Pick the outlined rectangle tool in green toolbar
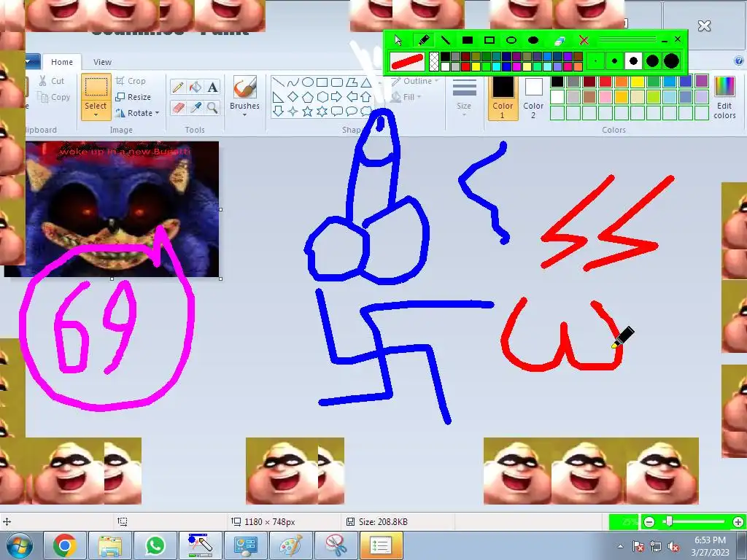The width and height of the screenshot is (747, 560). 489,40
